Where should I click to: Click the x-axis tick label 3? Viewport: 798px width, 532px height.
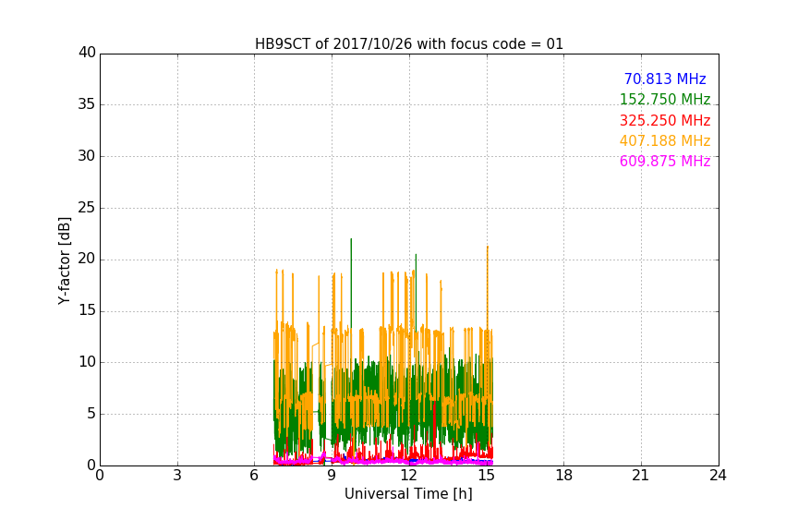pyautogui.click(x=177, y=476)
